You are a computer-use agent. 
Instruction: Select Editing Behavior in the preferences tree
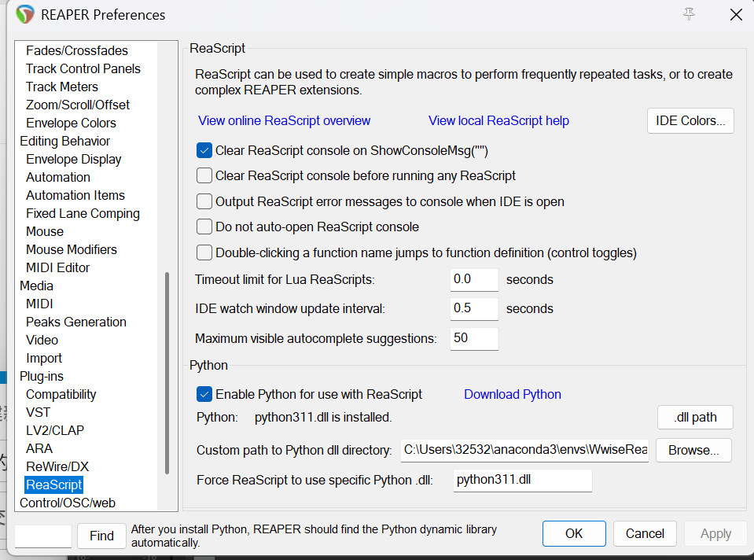pos(64,141)
